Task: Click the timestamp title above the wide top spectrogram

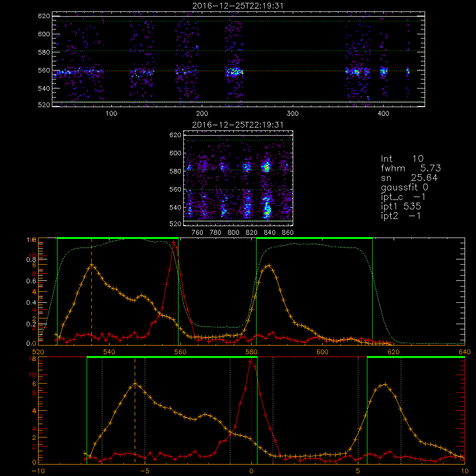Action: coord(238,5)
